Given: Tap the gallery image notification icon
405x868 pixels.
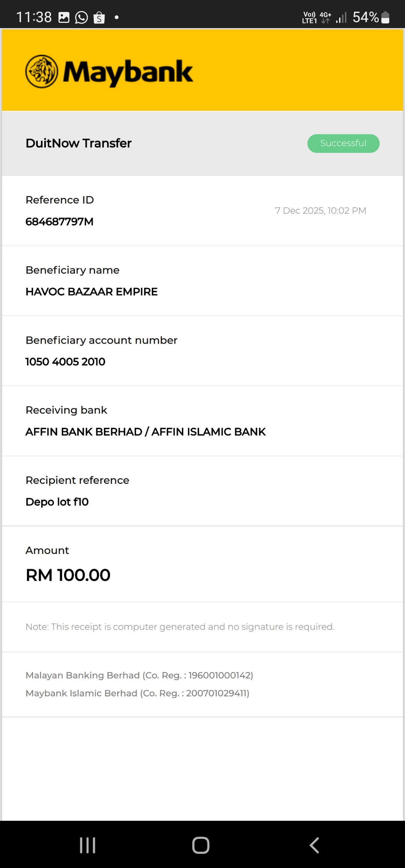Looking at the screenshot, I should pos(64,18).
